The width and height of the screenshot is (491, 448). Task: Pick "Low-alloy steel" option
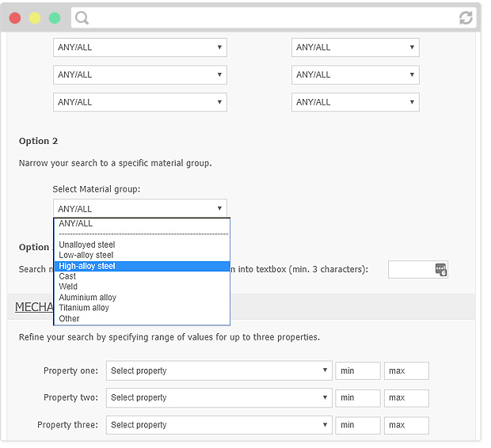coord(86,255)
